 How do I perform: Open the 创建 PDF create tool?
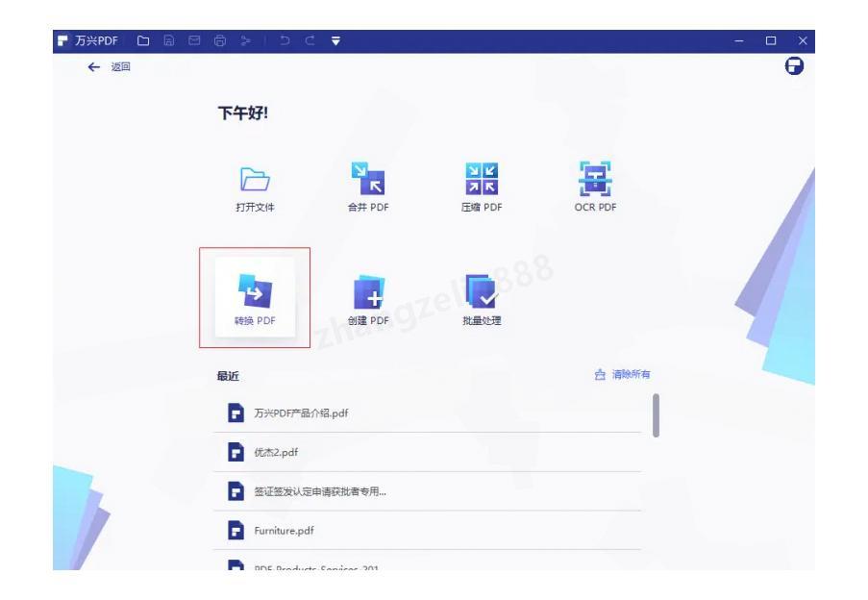368,300
